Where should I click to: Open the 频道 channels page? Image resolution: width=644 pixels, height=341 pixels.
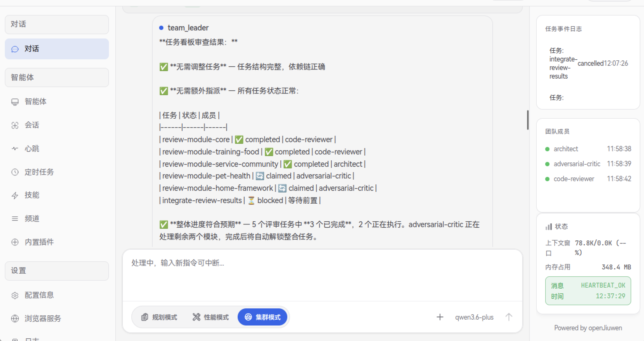tap(57, 219)
